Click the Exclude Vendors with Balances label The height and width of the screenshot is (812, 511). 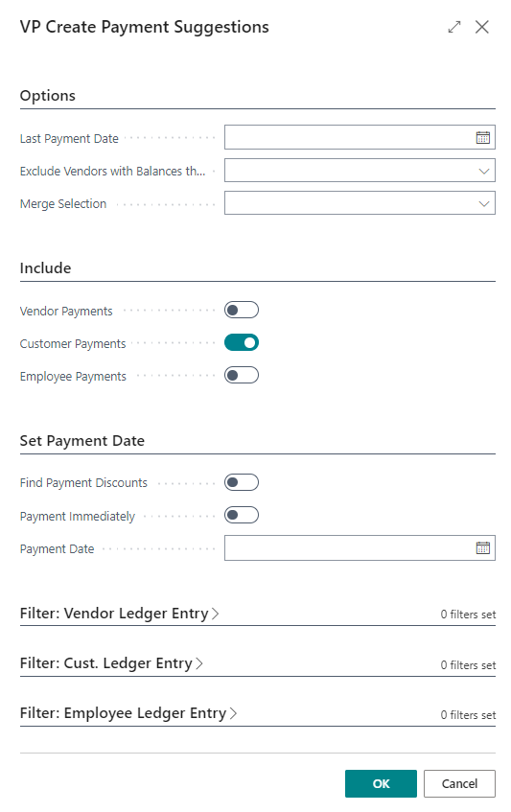pos(112,172)
